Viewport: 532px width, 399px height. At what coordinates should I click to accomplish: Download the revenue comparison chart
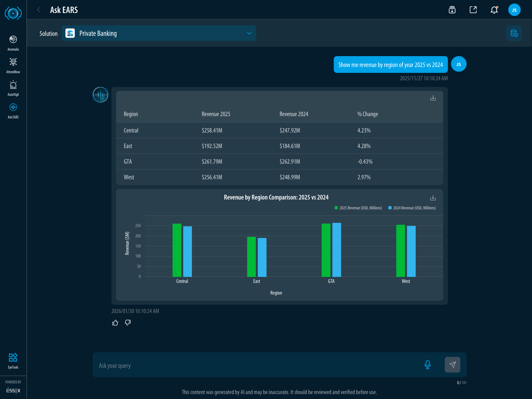[433, 198]
